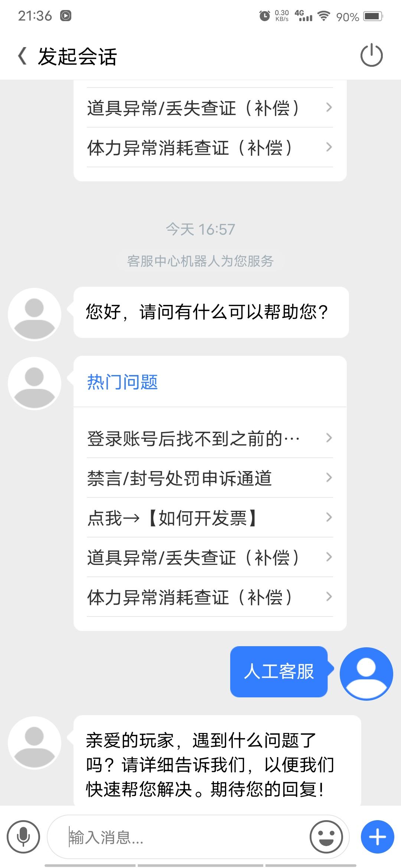Tap the back arrow beside 发起会话

tap(22, 56)
